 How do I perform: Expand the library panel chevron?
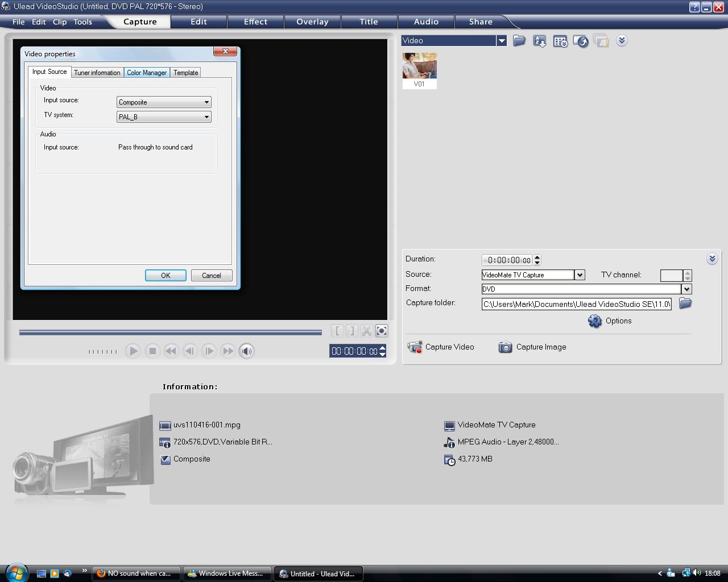pos(622,40)
